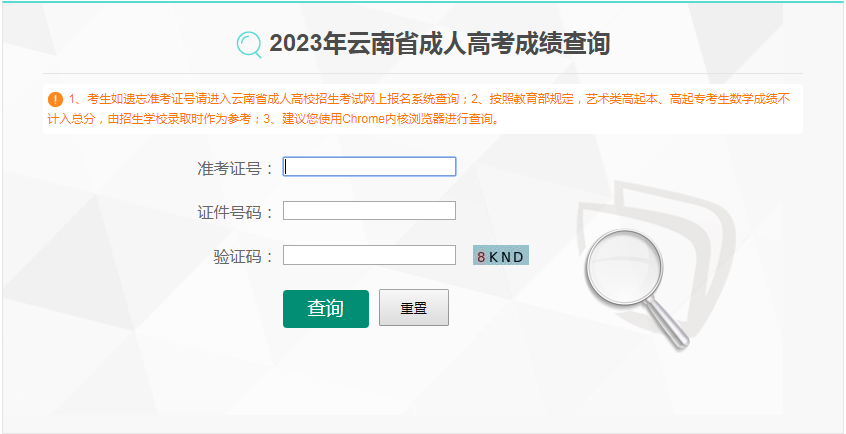Viewport: 846px width, 434px height.
Task: Click the red digit 8 in the captcha
Action: pos(481,257)
